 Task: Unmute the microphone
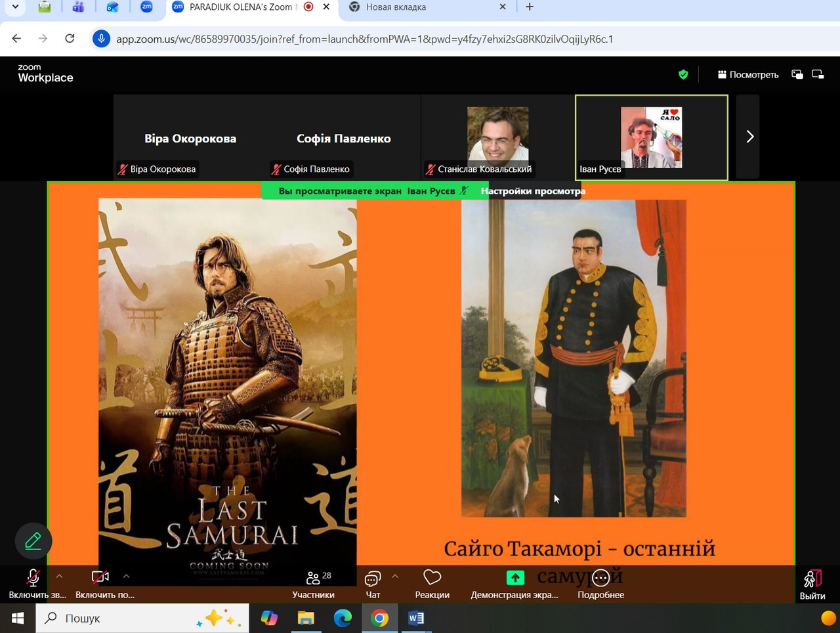point(33,578)
